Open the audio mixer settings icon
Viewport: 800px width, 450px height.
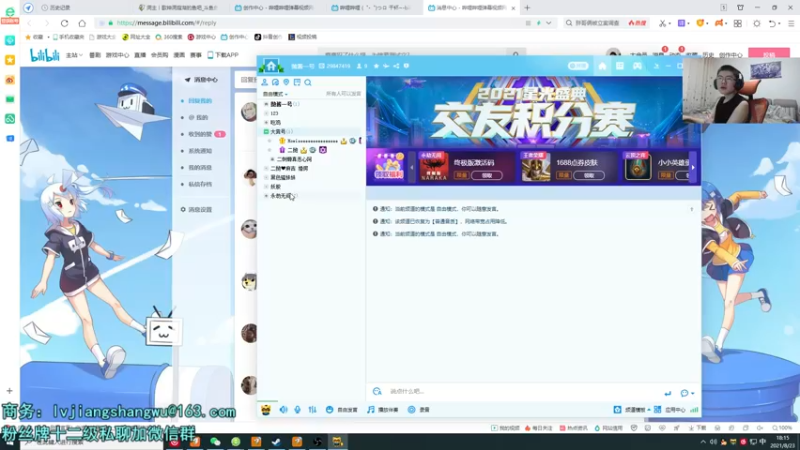(312, 410)
